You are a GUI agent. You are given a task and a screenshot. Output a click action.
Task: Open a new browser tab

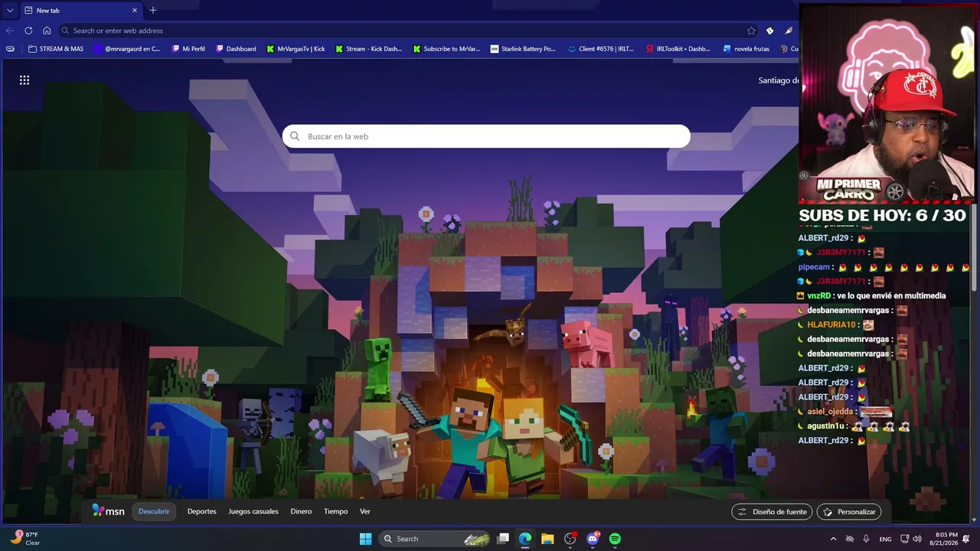(153, 11)
